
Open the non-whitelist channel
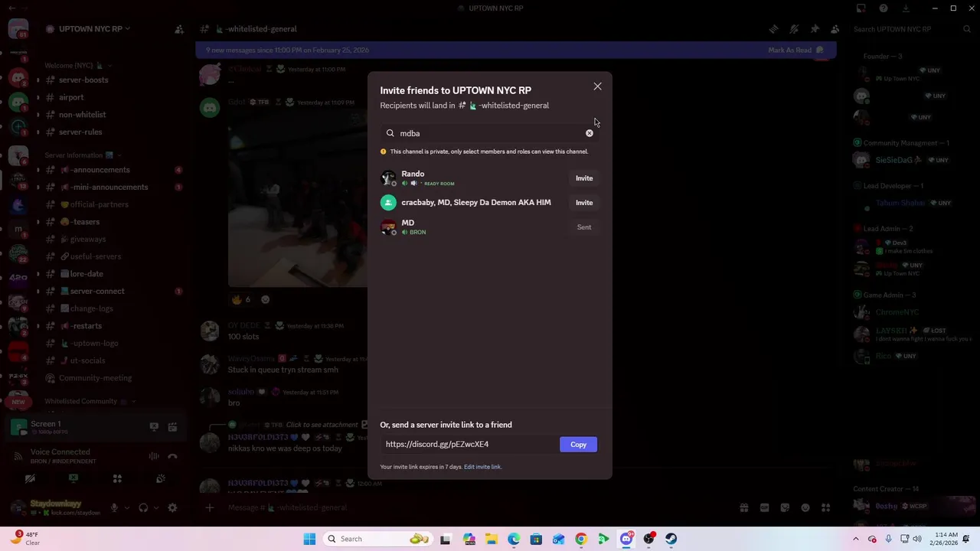[x=82, y=115]
